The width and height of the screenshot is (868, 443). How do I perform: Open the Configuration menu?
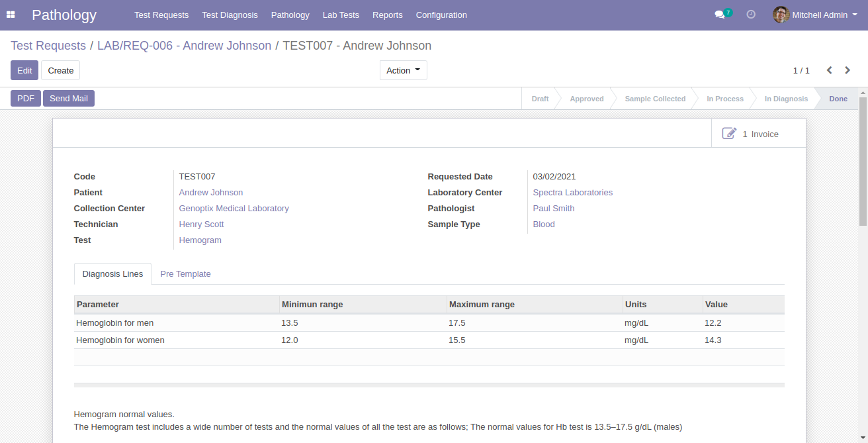pyautogui.click(x=441, y=15)
